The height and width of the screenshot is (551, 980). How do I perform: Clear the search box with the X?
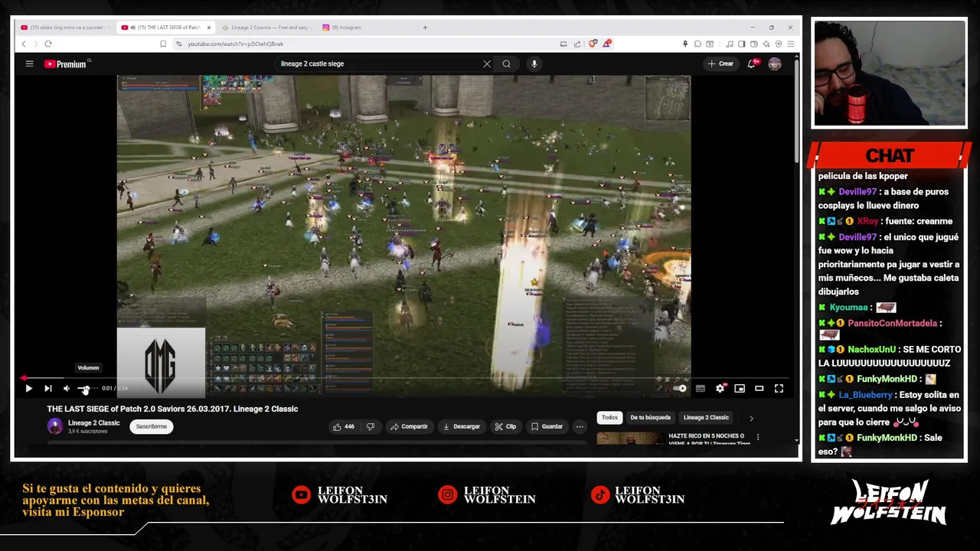pos(487,64)
